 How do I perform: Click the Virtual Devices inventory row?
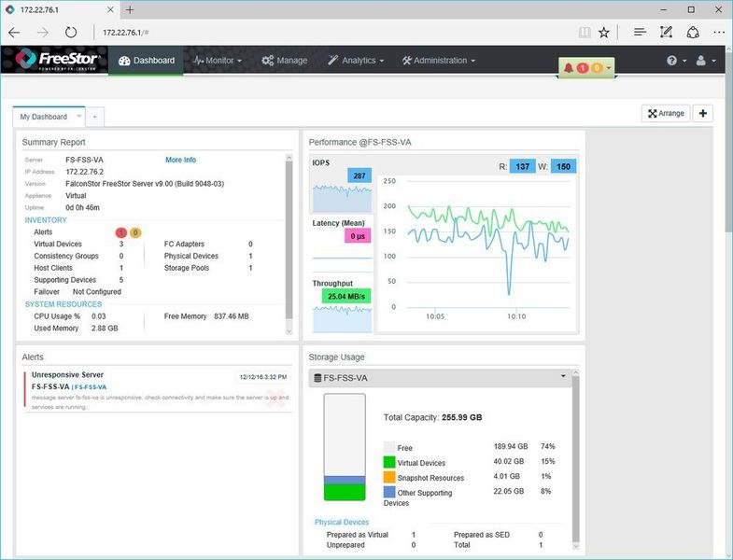click(x=78, y=244)
